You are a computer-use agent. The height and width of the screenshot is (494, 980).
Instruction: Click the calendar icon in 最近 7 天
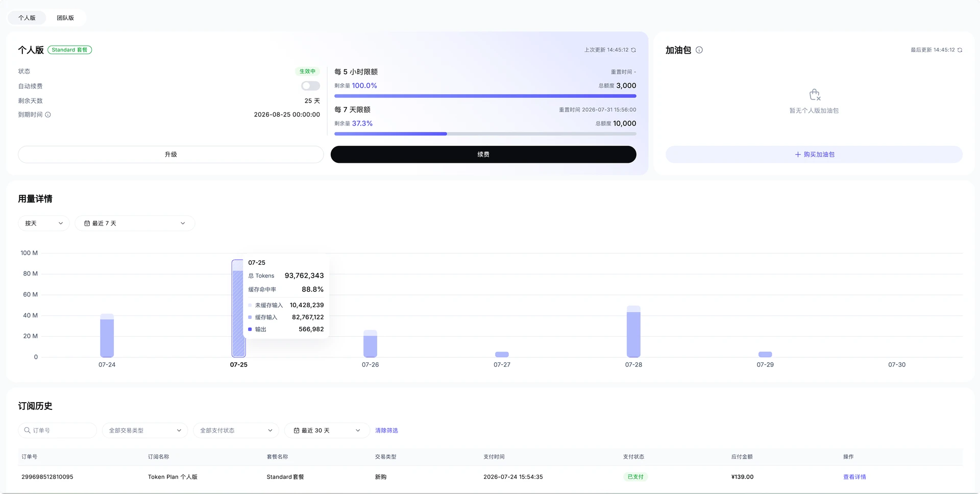tap(87, 224)
